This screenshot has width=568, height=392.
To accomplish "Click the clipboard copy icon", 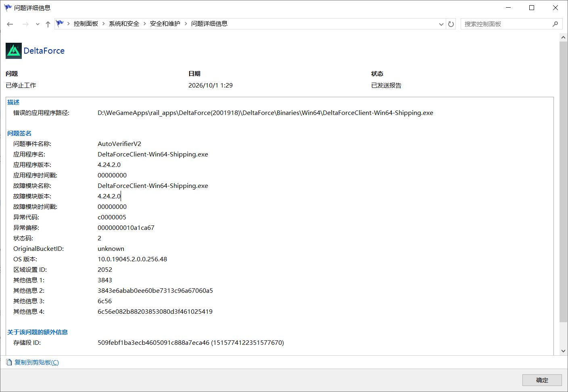I will tap(9, 362).
